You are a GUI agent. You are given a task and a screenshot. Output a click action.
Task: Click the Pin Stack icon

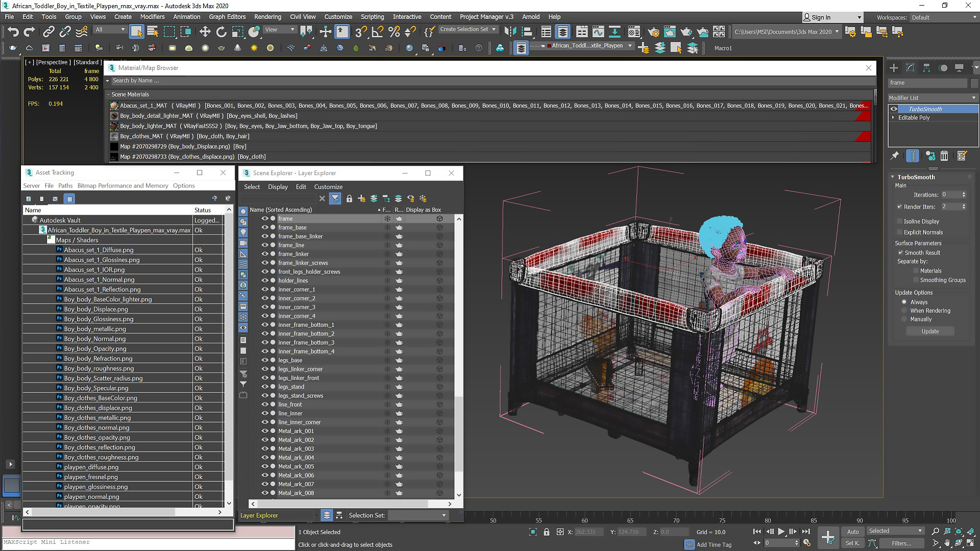895,156
